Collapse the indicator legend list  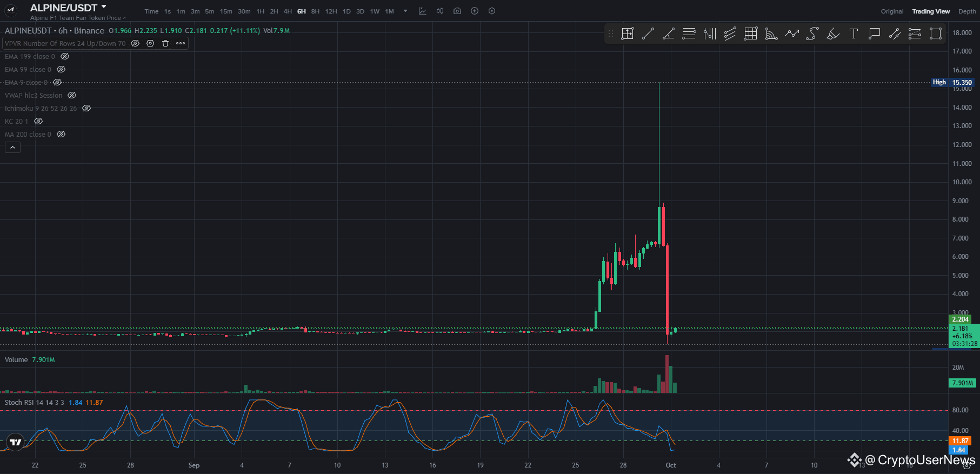pos(12,147)
